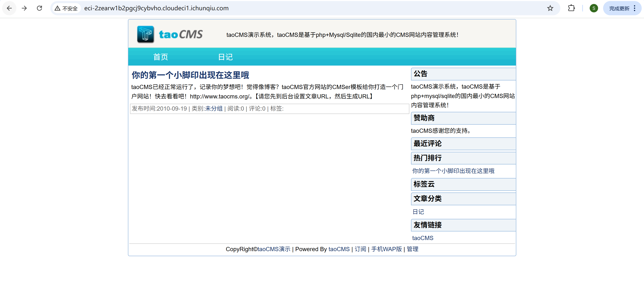Image resolution: width=644 pixels, height=288 pixels.
Task: Click the 赞助商 sidebar heading
Action: click(x=463, y=118)
